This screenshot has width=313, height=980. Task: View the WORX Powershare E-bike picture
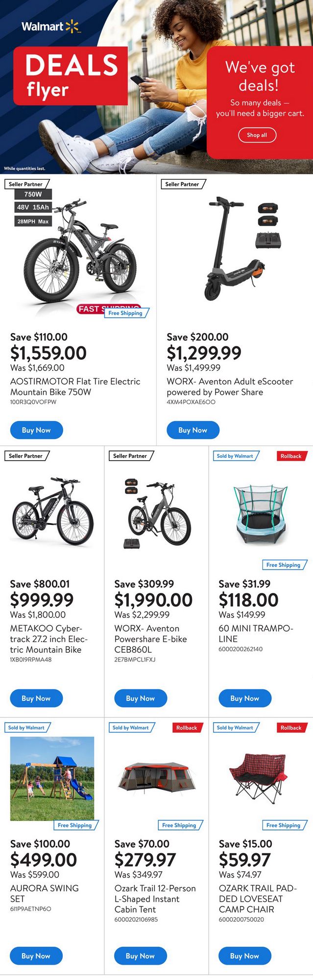(x=156, y=512)
